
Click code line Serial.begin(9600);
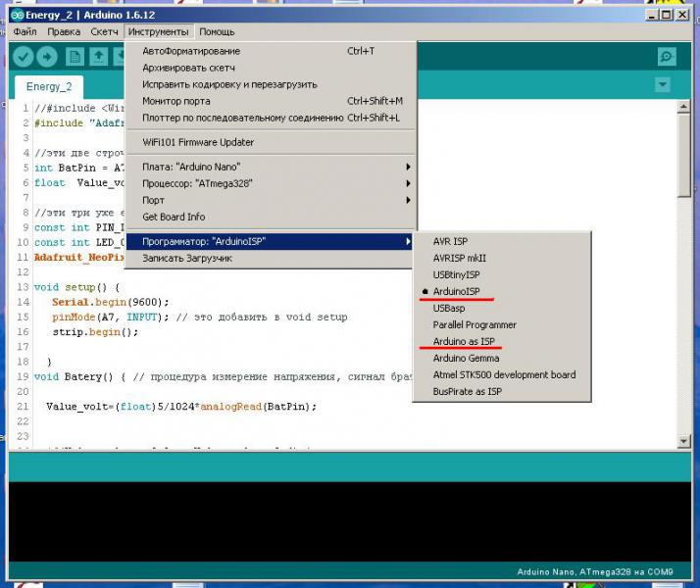click(110, 302)
